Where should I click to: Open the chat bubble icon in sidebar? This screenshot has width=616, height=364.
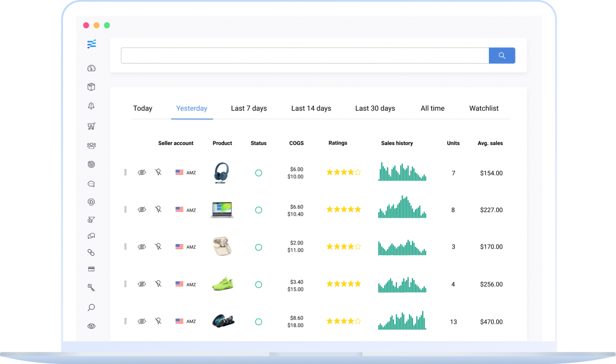(91, 184)
